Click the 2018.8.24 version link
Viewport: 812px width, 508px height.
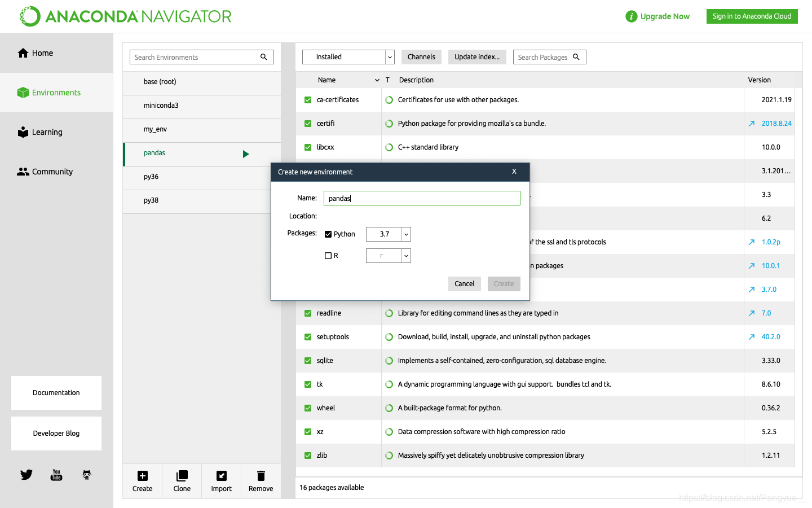776,124
